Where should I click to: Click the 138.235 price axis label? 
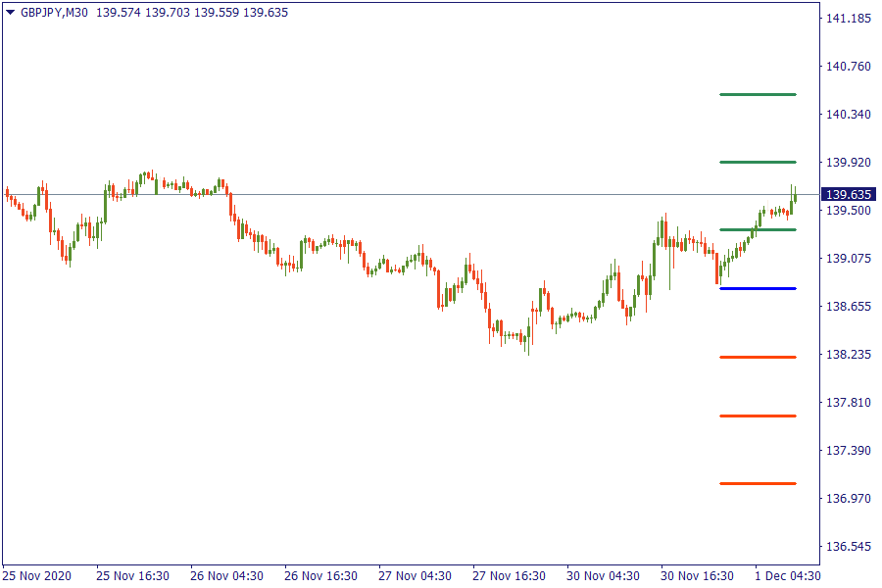849,355
